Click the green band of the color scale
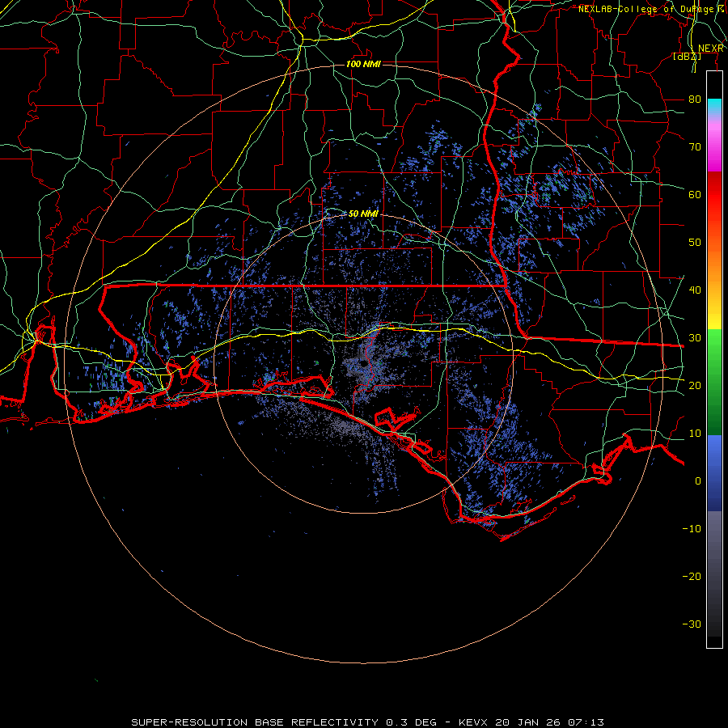The image size is (728, 728). tap(714, 382)
